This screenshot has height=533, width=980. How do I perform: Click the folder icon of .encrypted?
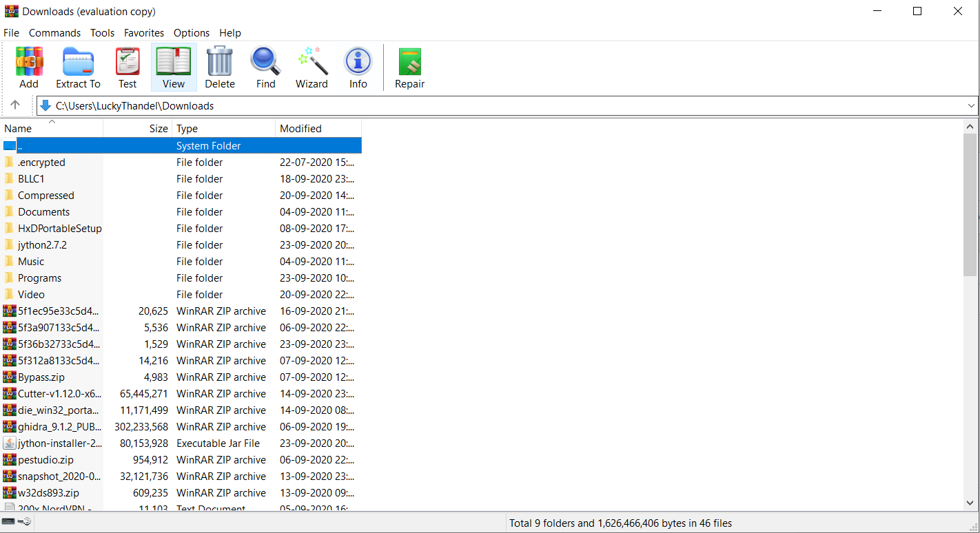[9, 163]
